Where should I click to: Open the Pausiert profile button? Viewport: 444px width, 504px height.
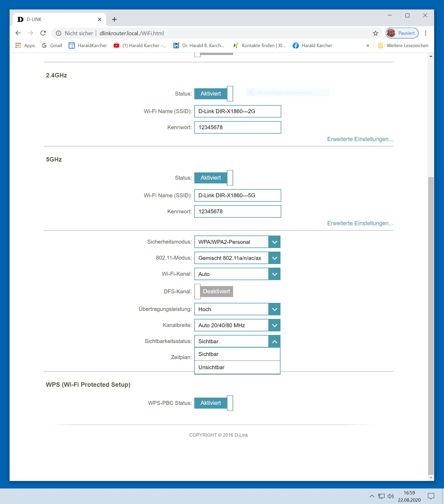[x=402, y=33]
